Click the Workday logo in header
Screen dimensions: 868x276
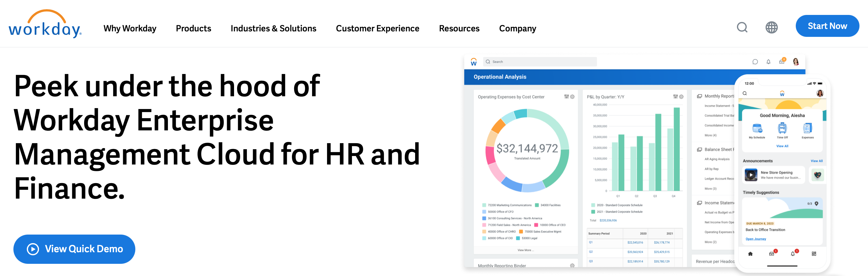(45, 23)
